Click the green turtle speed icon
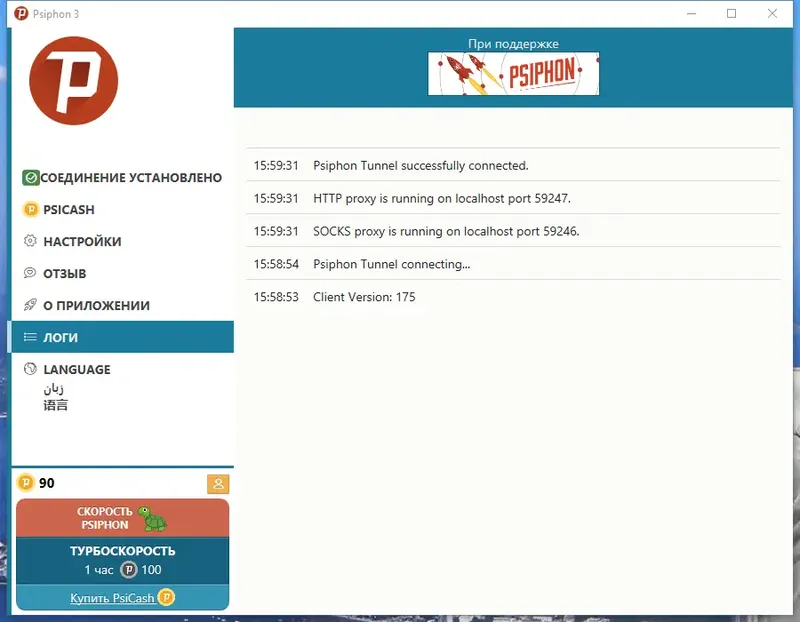The width and height of the screenshot is (800, 622). 153,518
